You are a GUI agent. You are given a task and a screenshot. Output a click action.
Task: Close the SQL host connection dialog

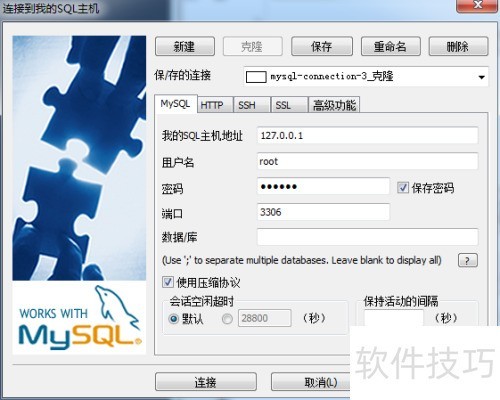478,6
